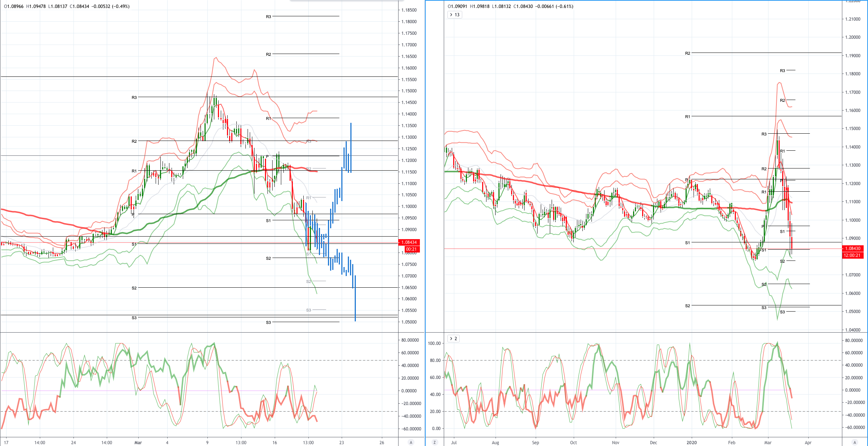
Task: Expand the 2 indicators legend in oscillator pane
Action: tap(453, 339)
